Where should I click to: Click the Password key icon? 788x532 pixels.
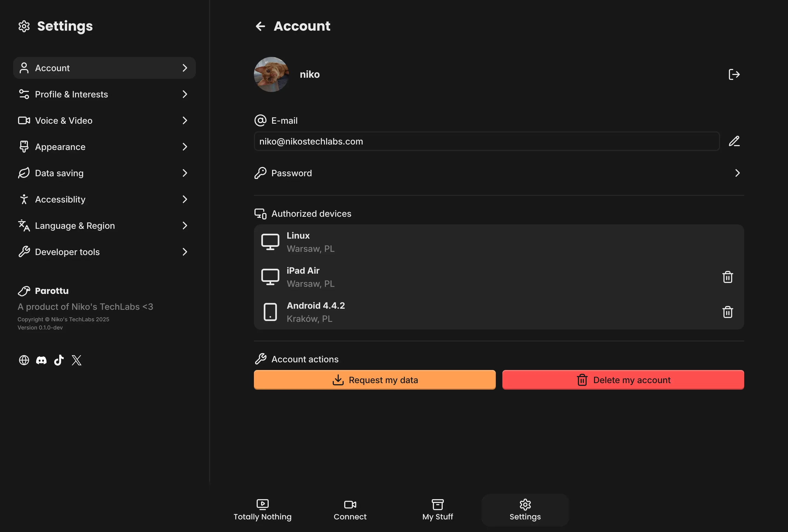coord(260,173)
